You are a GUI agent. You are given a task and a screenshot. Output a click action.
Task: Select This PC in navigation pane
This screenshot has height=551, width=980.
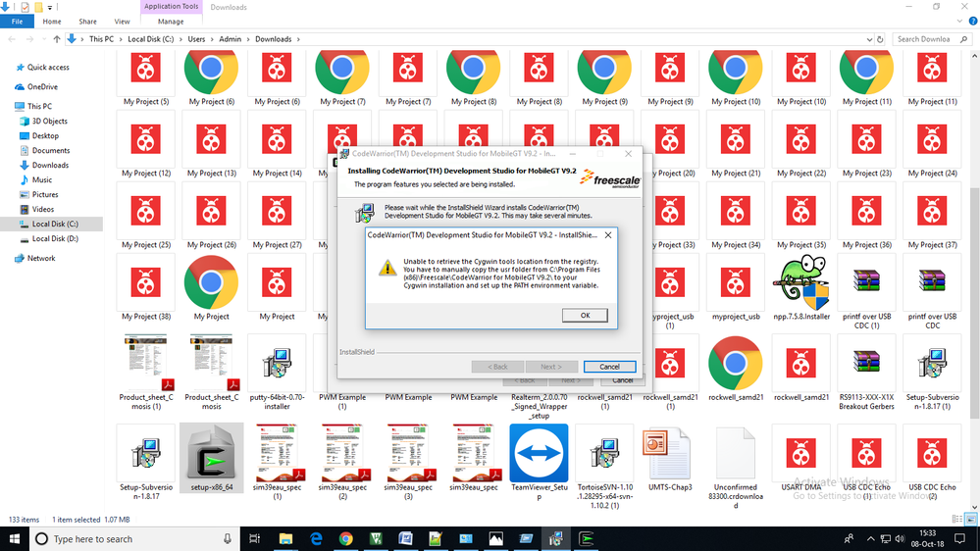coord(39,106)
